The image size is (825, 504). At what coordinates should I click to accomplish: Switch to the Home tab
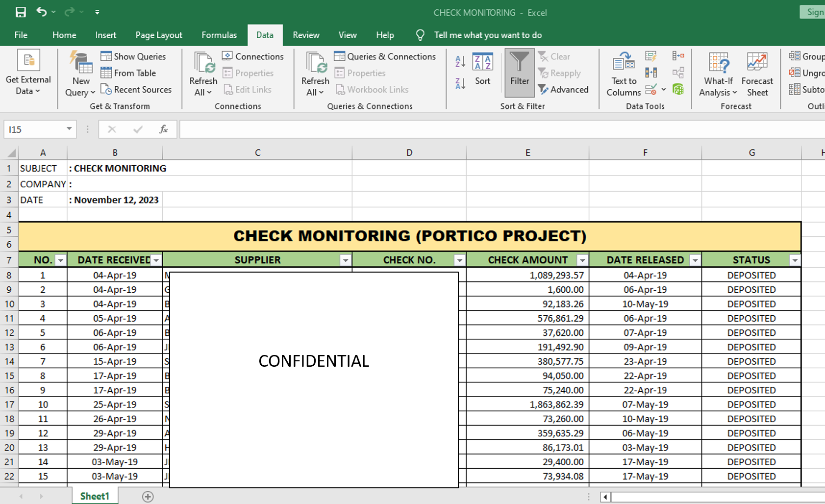click(64, 35)
